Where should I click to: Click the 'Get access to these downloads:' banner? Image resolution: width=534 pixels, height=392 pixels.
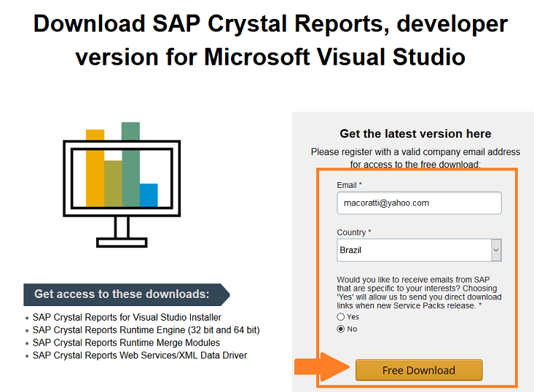click(x=127, y=294)
